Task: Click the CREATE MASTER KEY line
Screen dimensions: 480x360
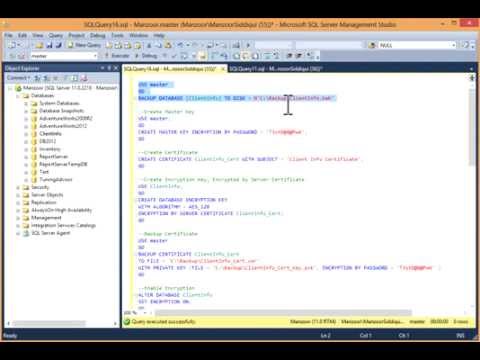Action: (221, 132)
